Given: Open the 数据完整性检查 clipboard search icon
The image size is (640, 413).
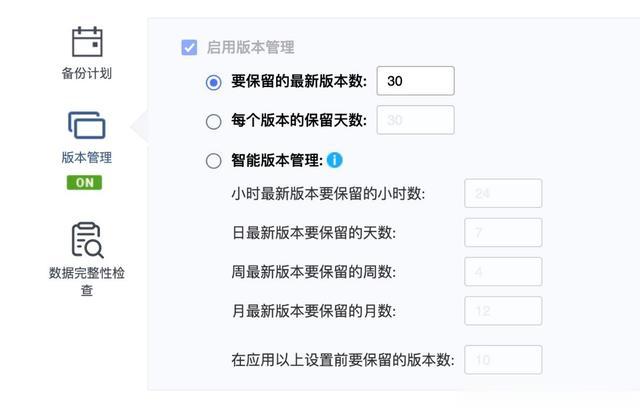Looking at the screenshot, I should click(87, 240).
